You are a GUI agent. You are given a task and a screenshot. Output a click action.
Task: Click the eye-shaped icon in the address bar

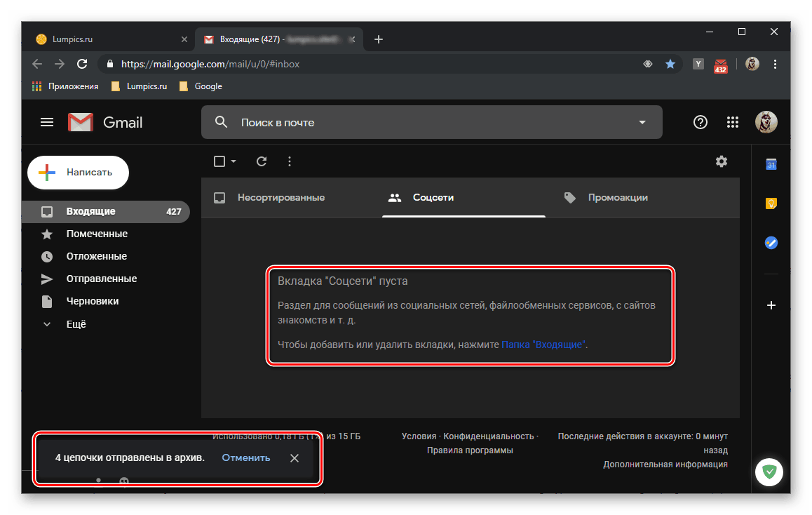pyautogui.click(x=647, y=64)
